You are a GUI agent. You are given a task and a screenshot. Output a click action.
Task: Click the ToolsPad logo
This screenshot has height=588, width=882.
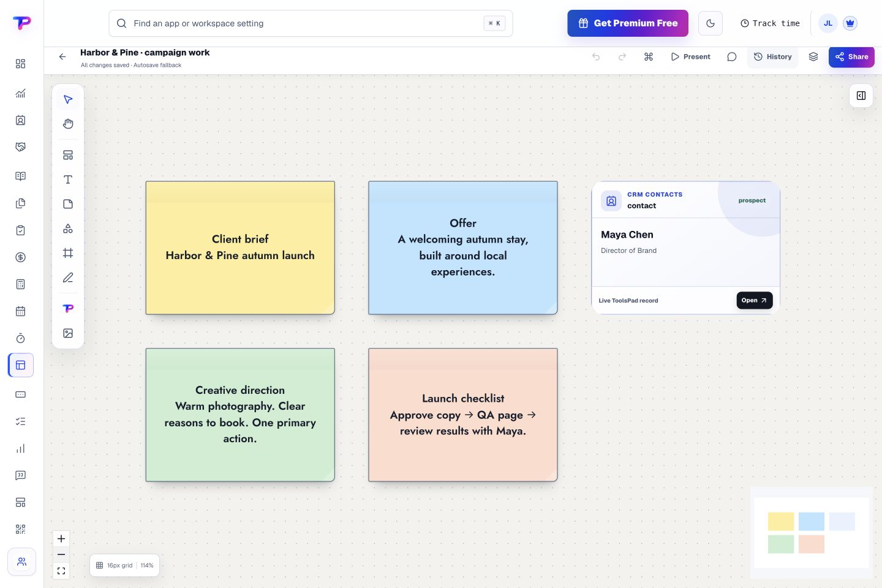[x=21, y=23]
